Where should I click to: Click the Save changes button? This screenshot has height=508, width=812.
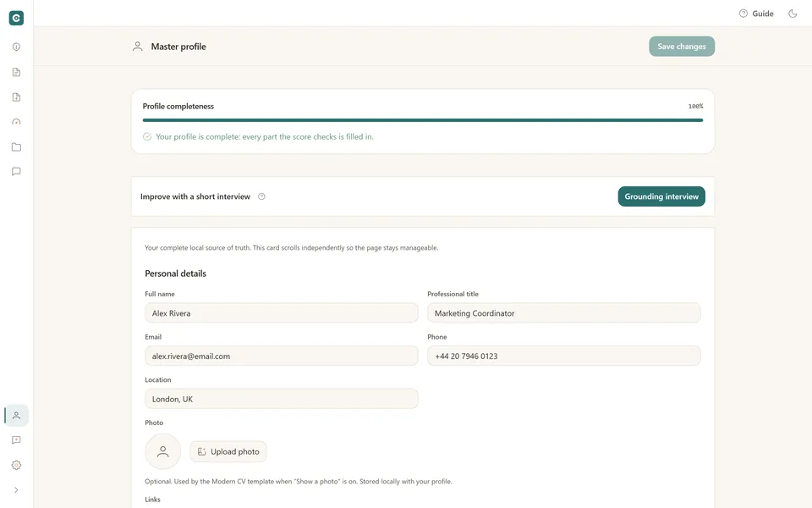[x=682, y=46]
